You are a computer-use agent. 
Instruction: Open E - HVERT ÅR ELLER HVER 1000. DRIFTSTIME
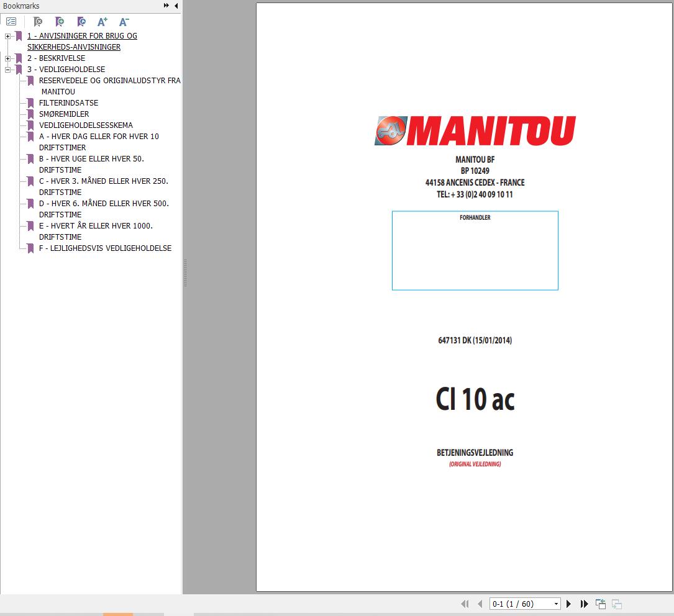[x=96, y=231]
